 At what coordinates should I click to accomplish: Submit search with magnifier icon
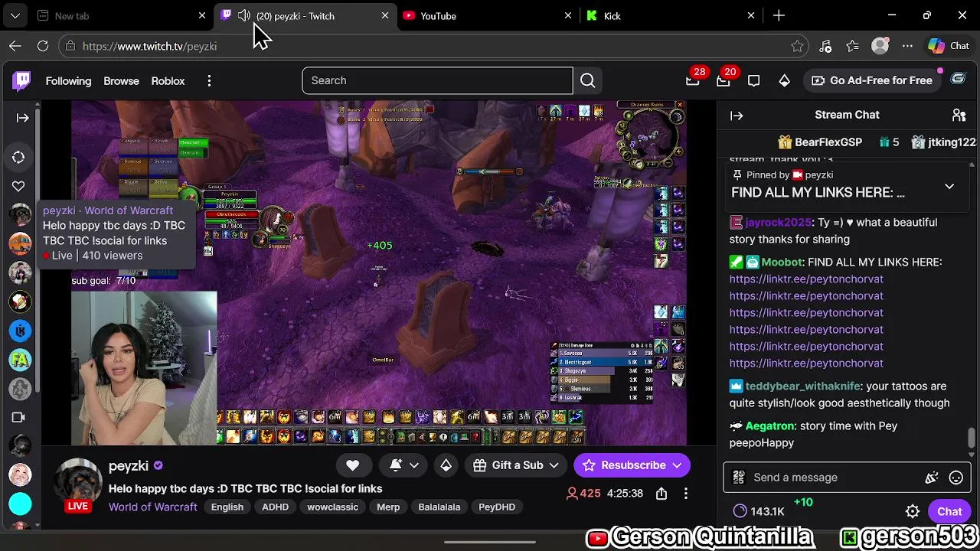point(587,80)
